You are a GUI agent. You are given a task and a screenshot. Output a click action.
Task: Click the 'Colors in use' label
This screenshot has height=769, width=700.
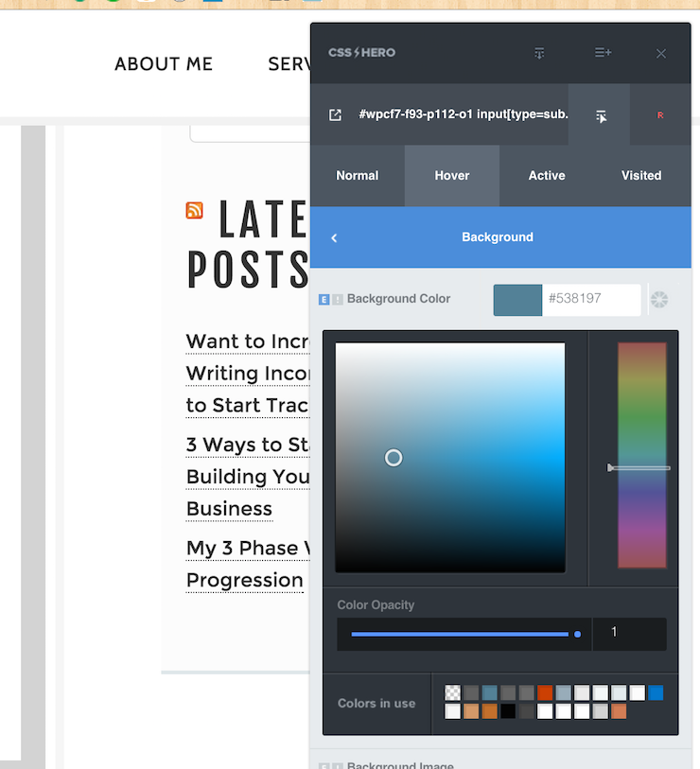[376, 704]
